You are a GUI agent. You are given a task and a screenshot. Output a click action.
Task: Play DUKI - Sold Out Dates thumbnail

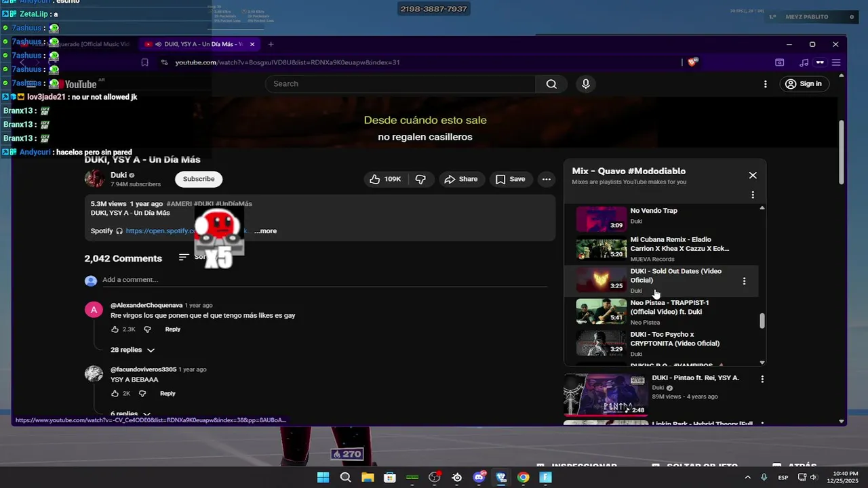(601, 279)
